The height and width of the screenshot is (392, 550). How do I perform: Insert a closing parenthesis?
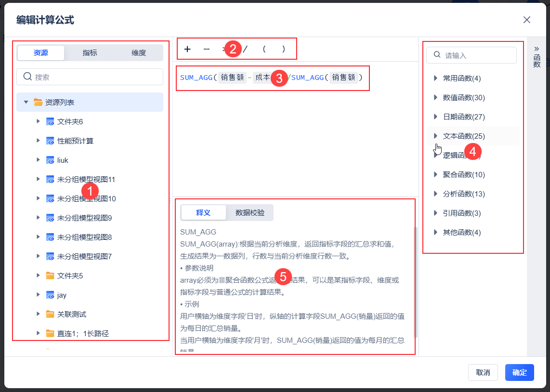283,49
